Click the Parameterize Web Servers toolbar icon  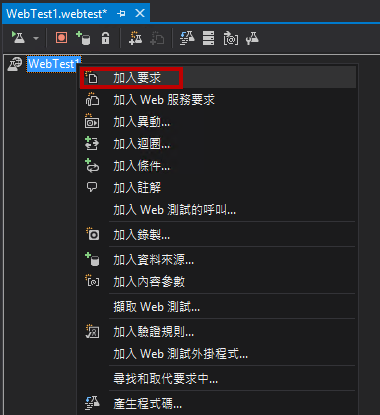(x=209, y=38)
